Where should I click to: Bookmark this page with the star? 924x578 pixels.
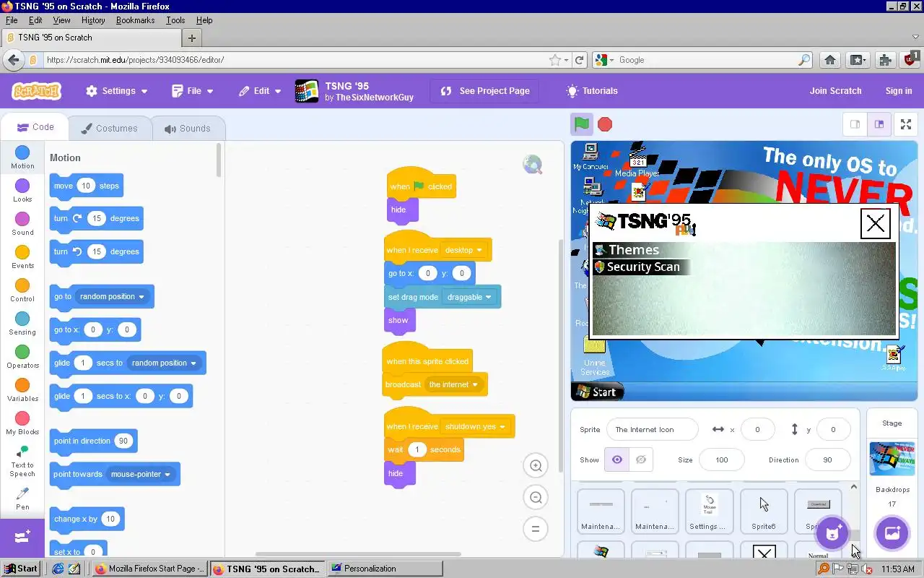(554, 60)
